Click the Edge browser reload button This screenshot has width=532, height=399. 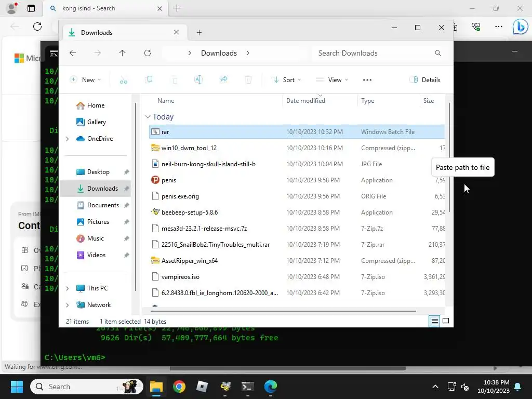[37, 26]
